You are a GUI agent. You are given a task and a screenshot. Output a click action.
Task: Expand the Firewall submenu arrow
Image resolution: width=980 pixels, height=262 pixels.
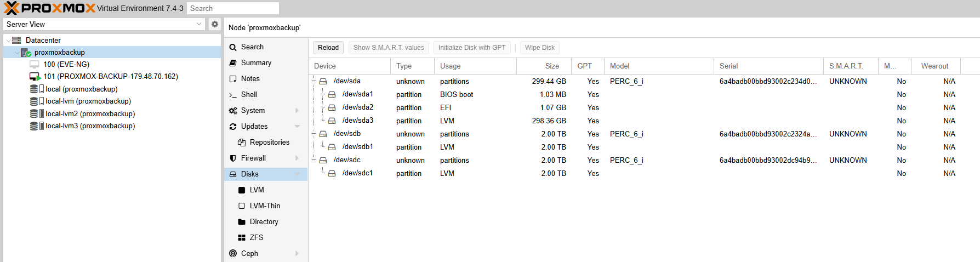click(297, 158)
